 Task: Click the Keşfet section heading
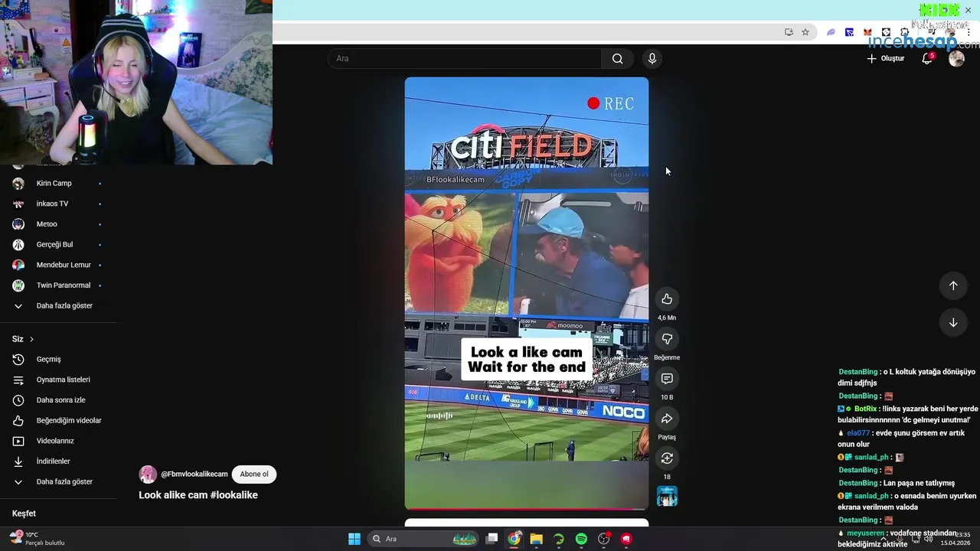coord(24,514)
